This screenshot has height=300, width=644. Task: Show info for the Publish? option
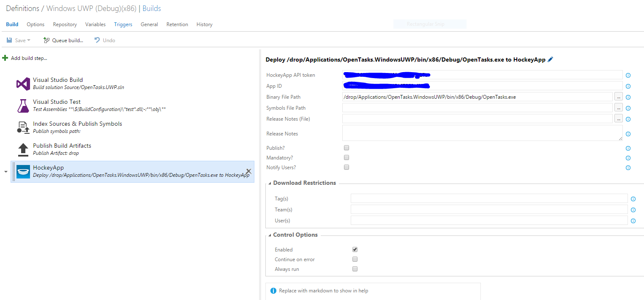tap(628, 149)
